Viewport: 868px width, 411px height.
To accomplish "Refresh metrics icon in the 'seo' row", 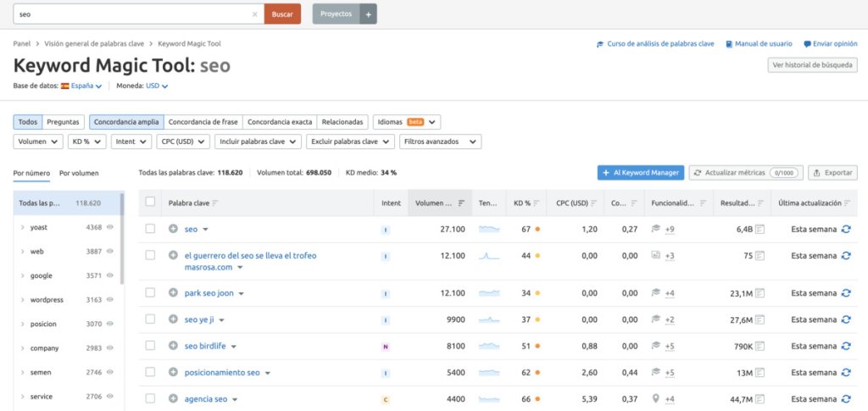I will click(x=846, y=229).
